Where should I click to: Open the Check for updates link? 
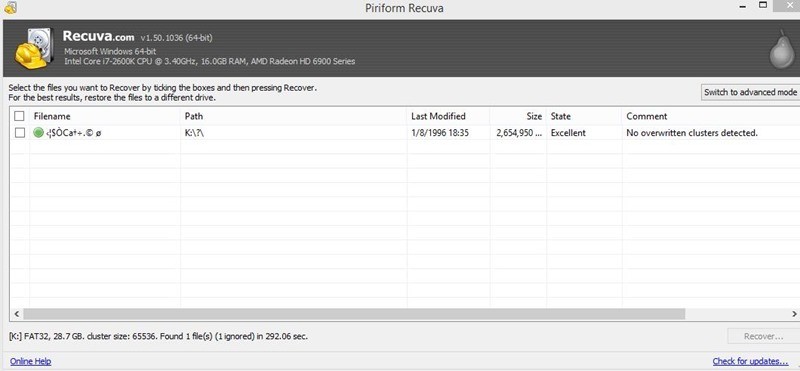[751, 361]
